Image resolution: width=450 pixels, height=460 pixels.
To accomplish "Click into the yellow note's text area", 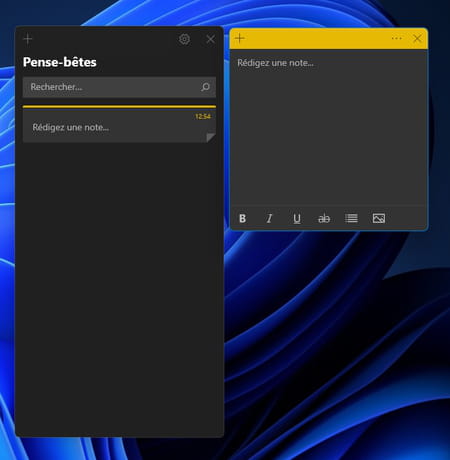I will (x=329, y=127).
